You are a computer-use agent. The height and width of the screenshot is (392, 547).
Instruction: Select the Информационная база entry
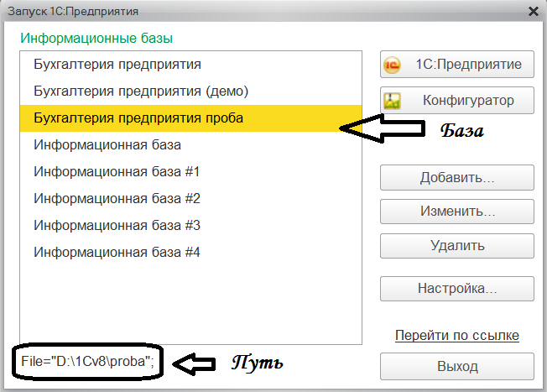[x=190, y=145]
